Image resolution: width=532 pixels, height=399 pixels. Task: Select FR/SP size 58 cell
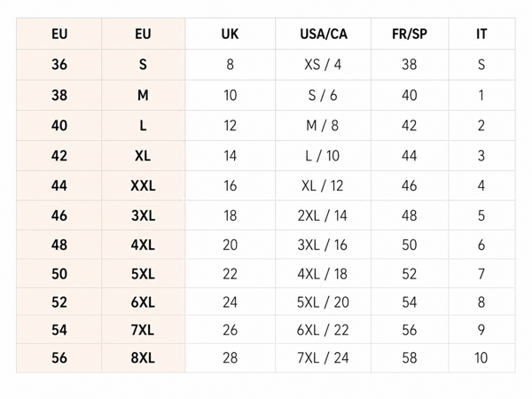point(410,358)
